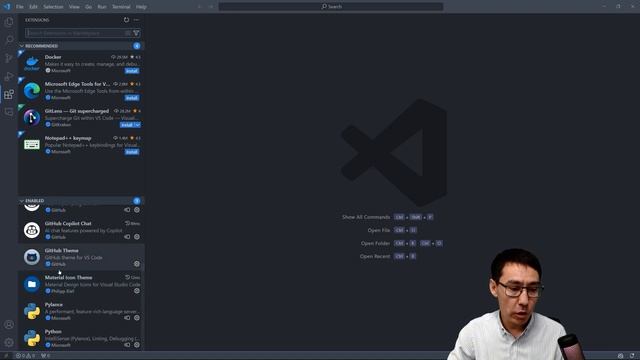Screen dimensions: 640x360
Task: Select the Python extension title
Action: pos(53,331)
